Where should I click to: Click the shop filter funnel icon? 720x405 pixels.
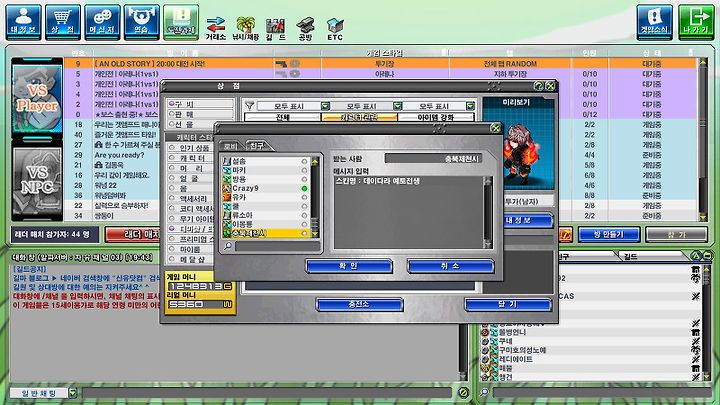click(249, 106)
